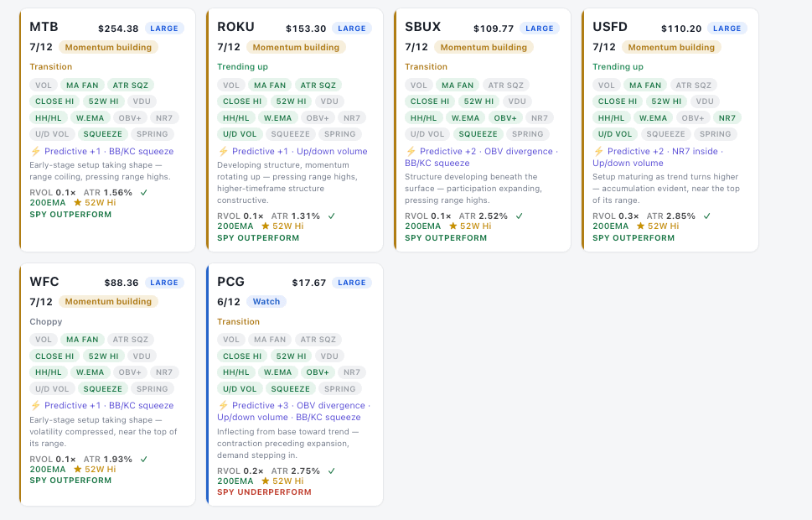Click the Choppy status on WFC card
Image resolution: width=812 pixels, height=520 pixels.
45,321
